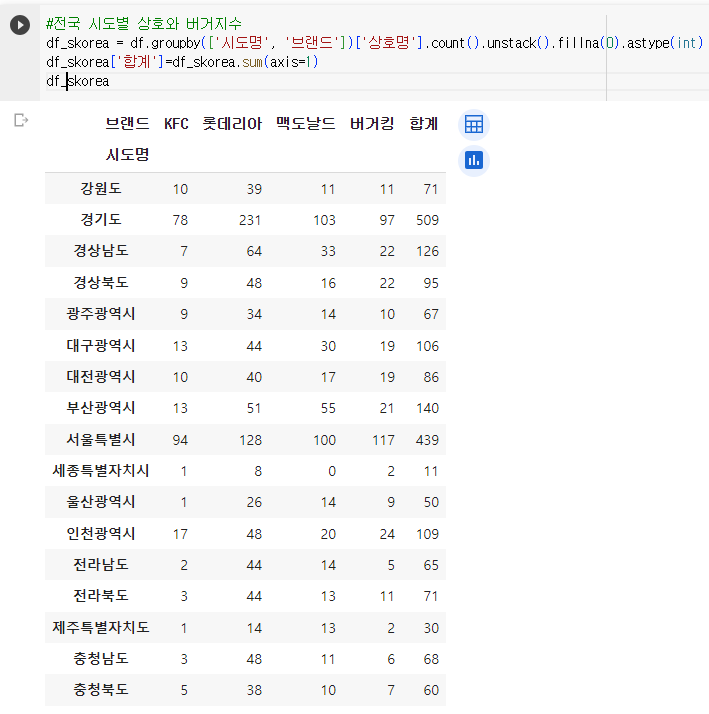709x714 pixels.
Task: Select the 경상남도 롯데리아 value 64
Action: (254, 251)
